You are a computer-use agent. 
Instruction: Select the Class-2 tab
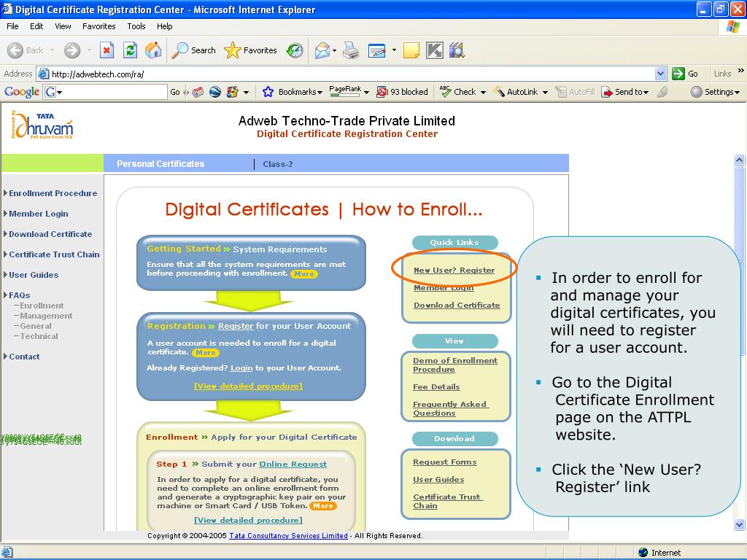(x=278, y=164)
